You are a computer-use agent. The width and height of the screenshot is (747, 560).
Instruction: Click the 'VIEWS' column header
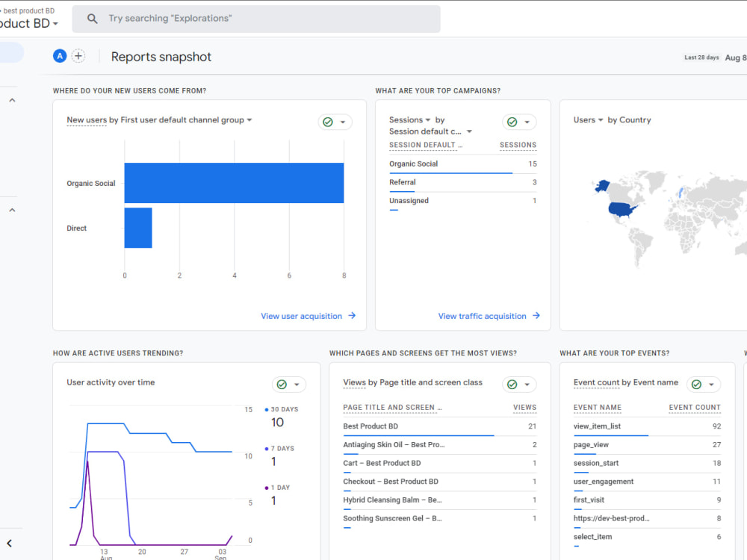(524, 408)
